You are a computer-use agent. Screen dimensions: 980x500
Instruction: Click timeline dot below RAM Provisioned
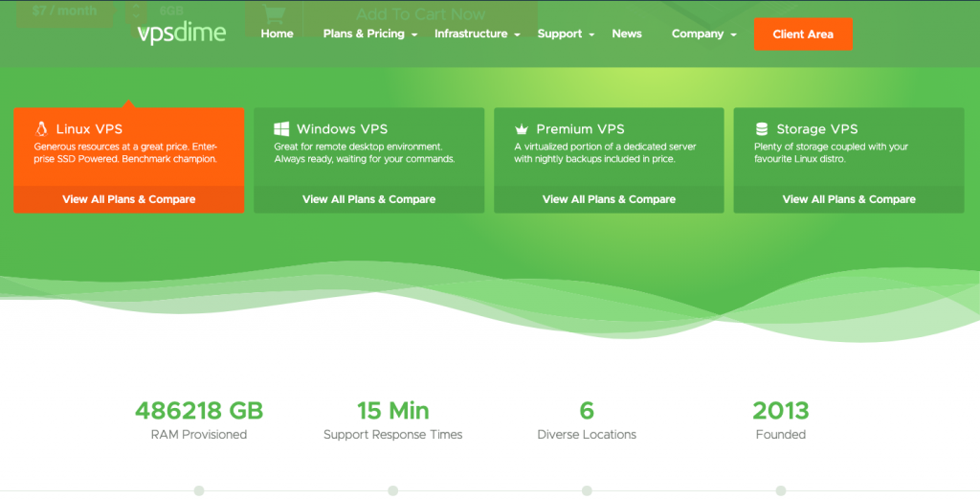click(x=199, y=490)
